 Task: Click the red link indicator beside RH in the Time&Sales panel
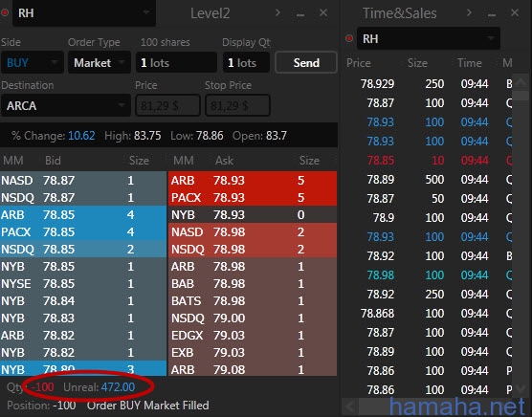pyautogui.click(x=349, y=38)
